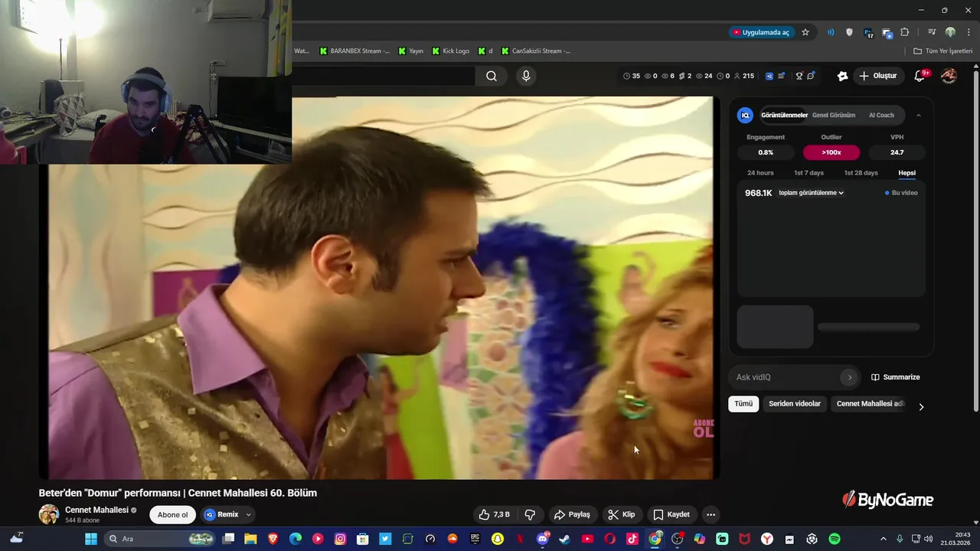Select the Tümü filter chip
The image size is (980, 551).
tap(743, 404)
